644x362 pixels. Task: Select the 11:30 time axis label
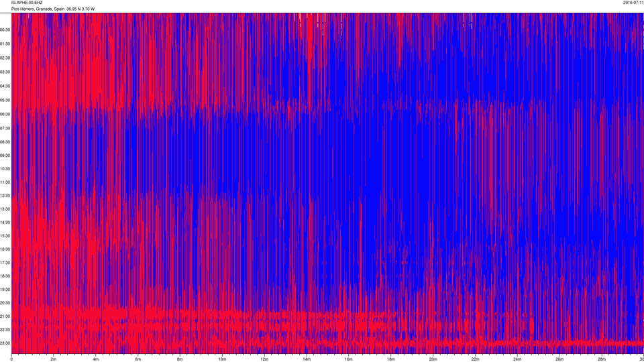5,182
